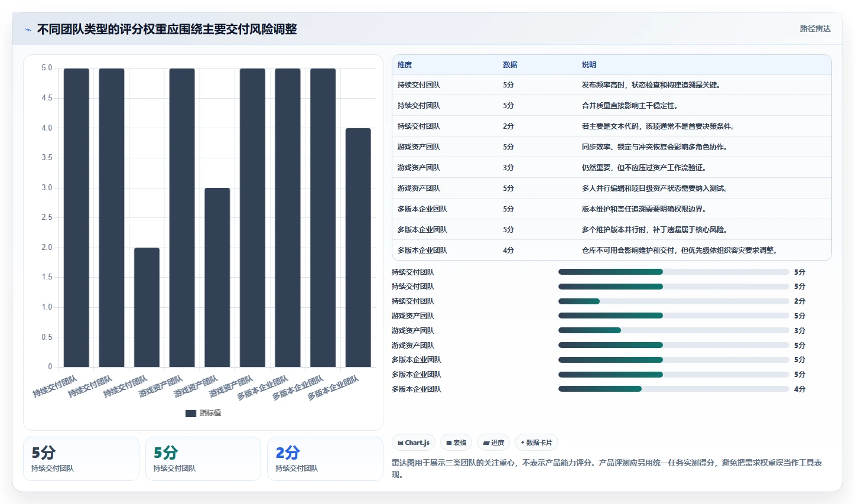855x504 pixels.
Task: Open the dark 5分 data card
Action: pyautogui.click(x=81, y=459)
